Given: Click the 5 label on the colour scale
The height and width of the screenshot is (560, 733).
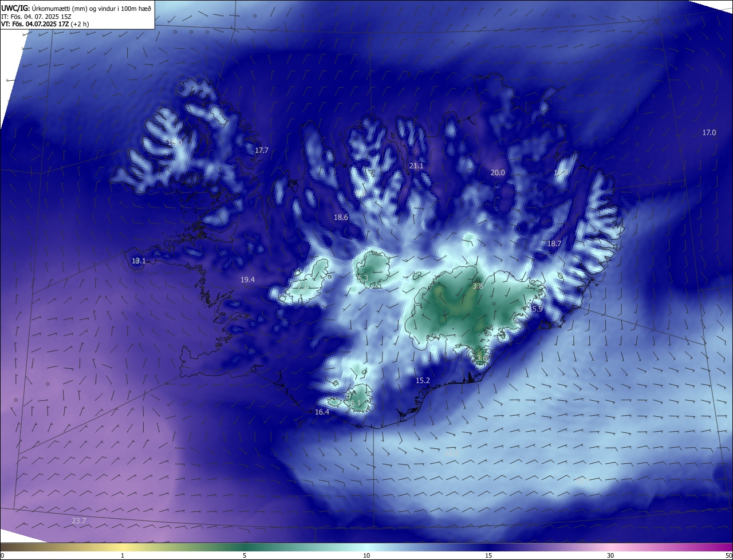Looking at the screenshot, I should click(x=245, y=555).
